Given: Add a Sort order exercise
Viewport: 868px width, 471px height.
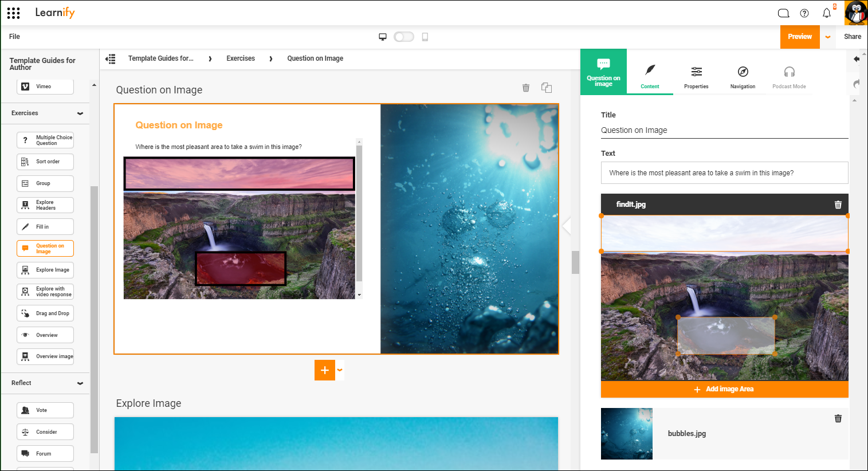Looking at the screenshot, I should coord(45,162).
